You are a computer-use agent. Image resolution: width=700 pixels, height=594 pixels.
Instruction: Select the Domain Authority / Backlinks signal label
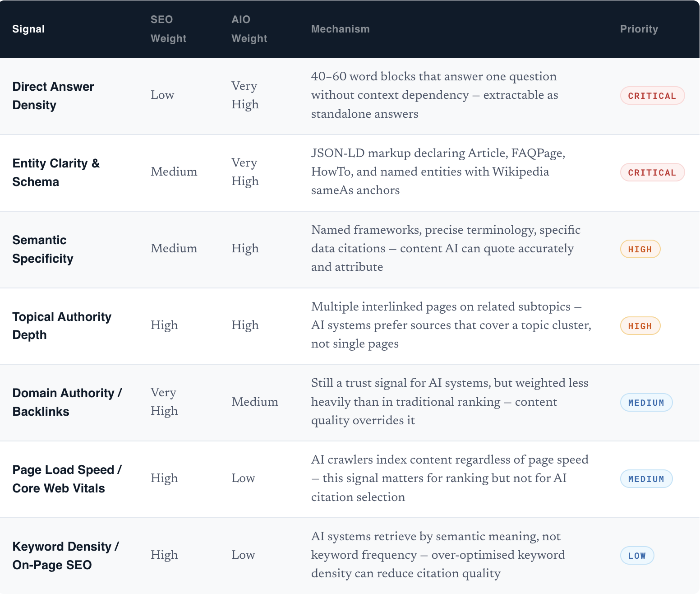[x=67, y=402]
